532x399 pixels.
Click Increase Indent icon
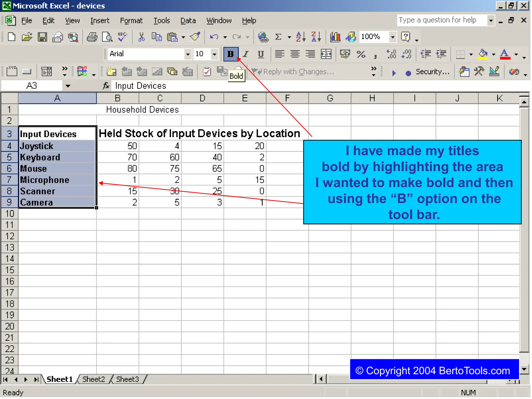(x=441, y=54)
